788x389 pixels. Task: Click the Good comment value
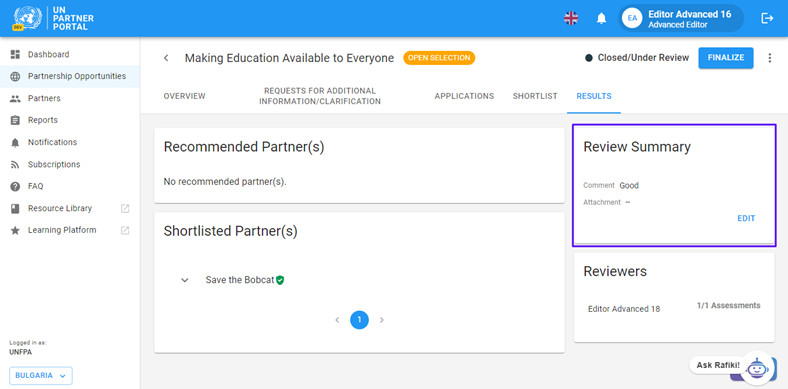629,185
